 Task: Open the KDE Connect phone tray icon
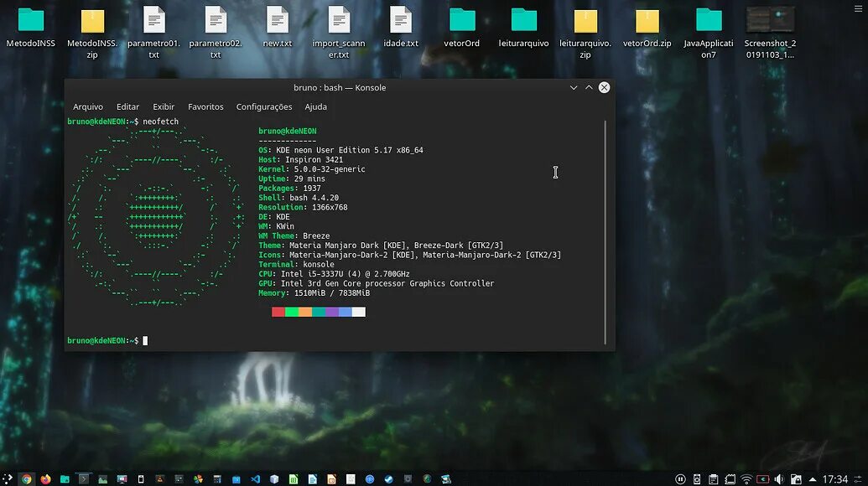pos(697,478)
